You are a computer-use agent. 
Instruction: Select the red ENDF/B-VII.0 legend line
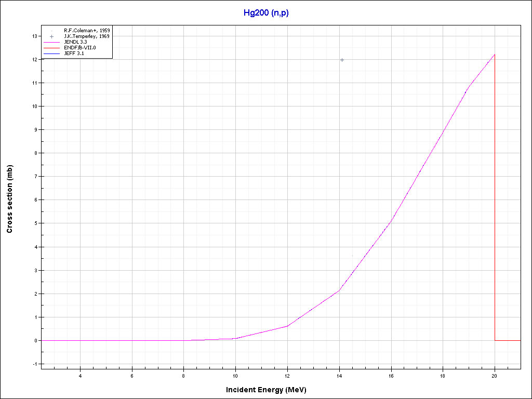[51, 48]
